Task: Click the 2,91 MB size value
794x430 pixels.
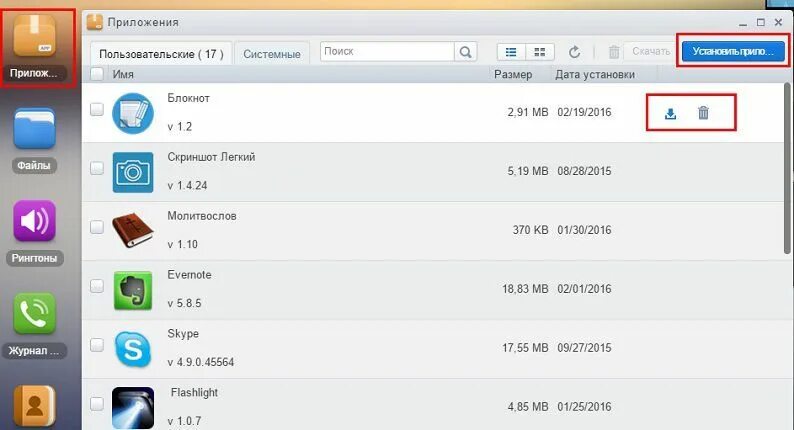Action: coord(528,112)
